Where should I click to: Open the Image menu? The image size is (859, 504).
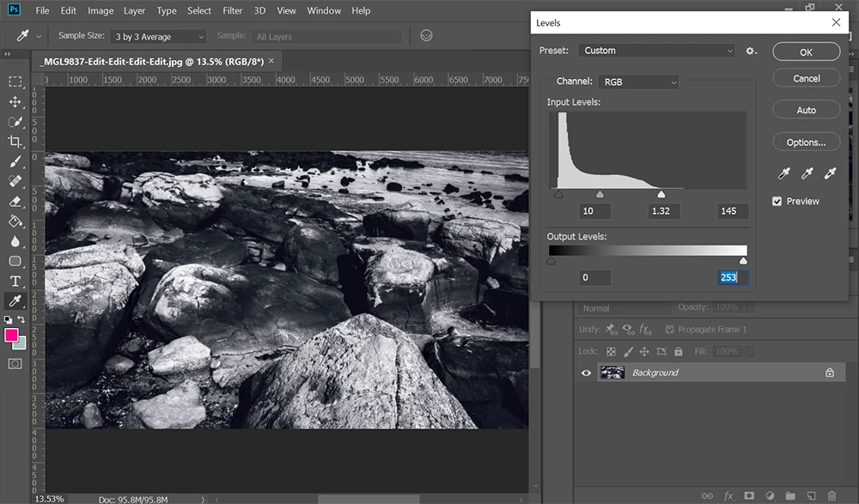click(x=101, y=10)
